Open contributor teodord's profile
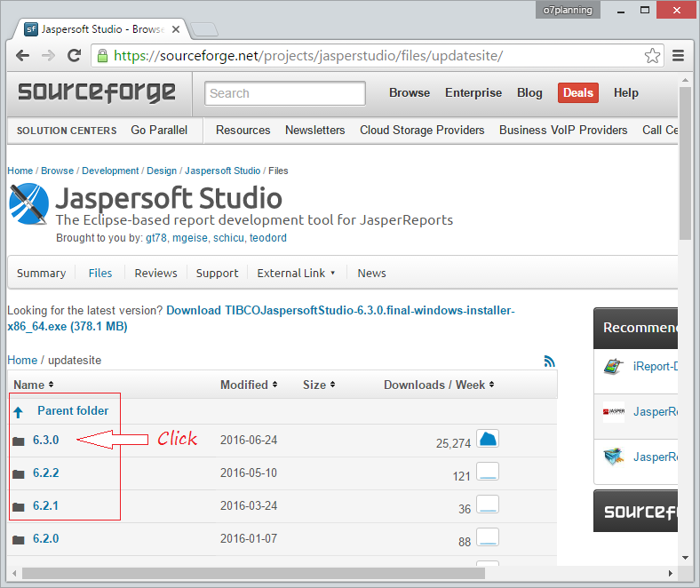700x588 pixels. coord(268,238)
